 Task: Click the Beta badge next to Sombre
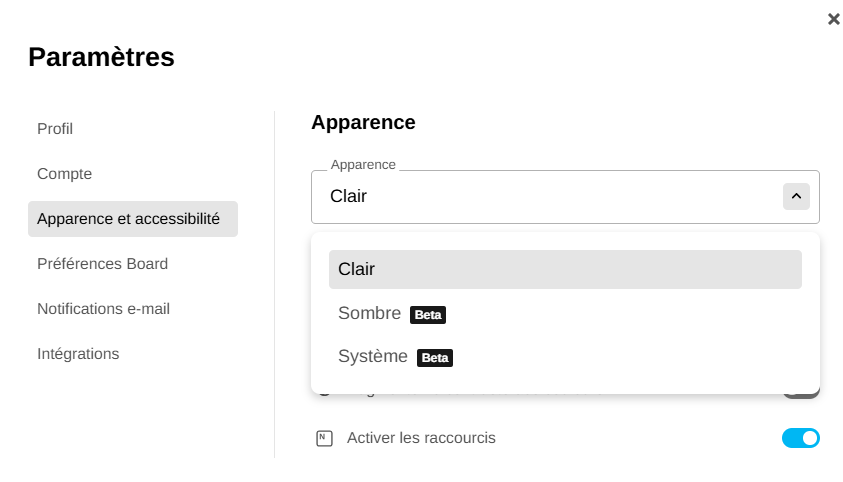pos(428,315)
